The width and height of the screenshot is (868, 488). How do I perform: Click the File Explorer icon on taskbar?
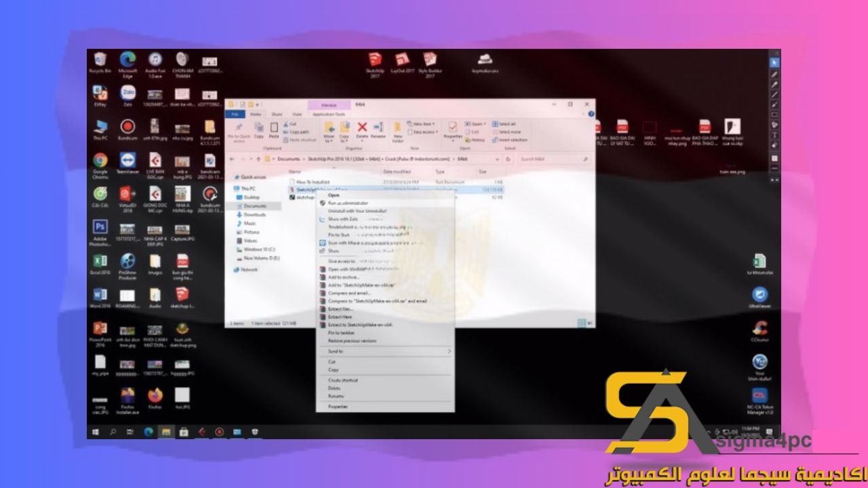pyautogui.click(x=166, y=432)
